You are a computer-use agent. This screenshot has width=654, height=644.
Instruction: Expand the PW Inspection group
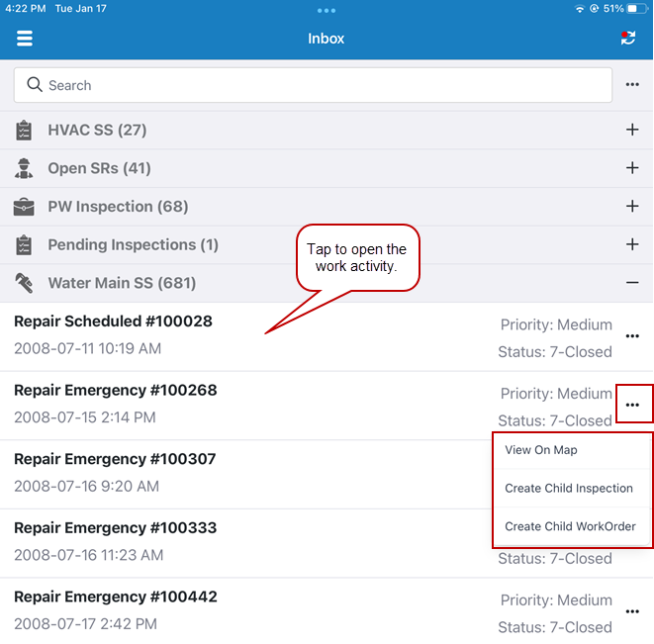(x=632, y=206)
